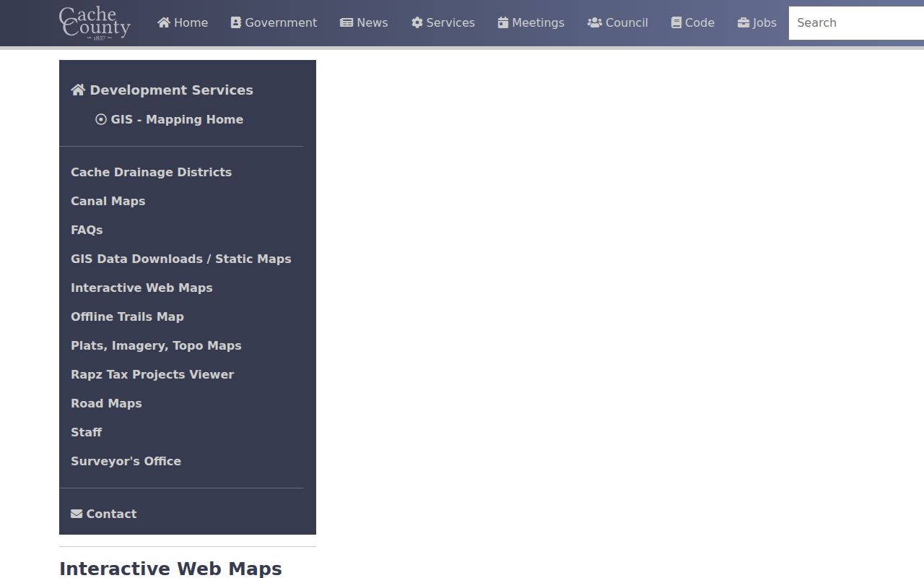Open the Services menu
The height and width of the screenshot is (578, 924).
click(x=443, y=23)
